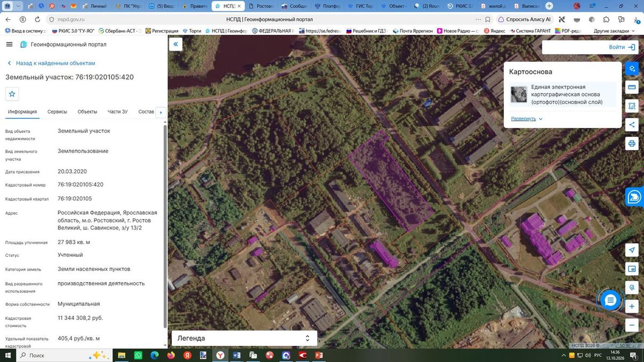The width and height of the screenshot is (644, 362).
Task: Open the mini-map overview button
Action: click(632, 269)
